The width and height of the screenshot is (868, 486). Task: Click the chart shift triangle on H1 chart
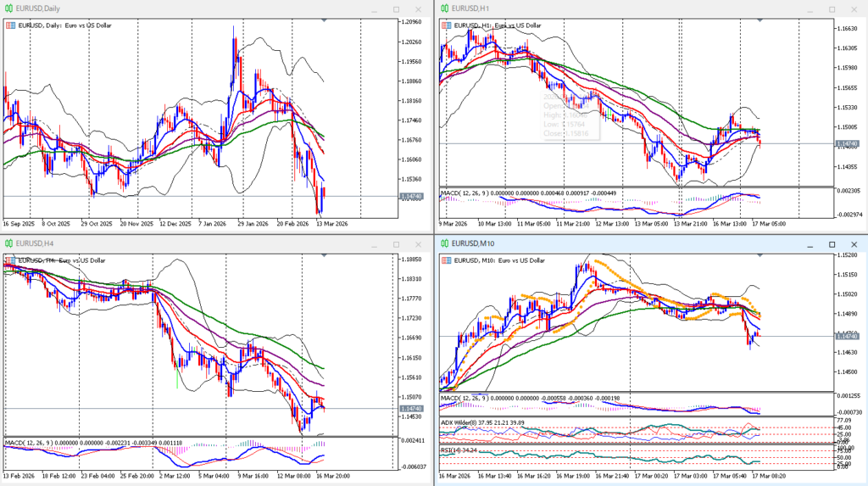[x=760, y=20]
